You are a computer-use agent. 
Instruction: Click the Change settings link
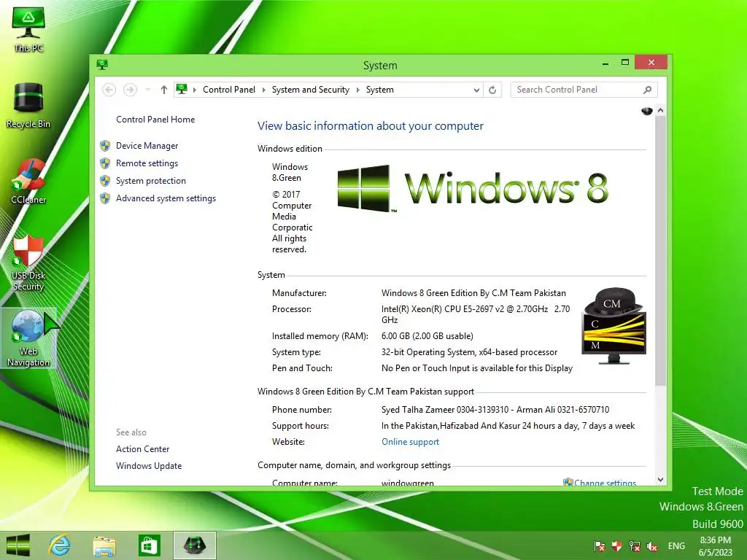click(605, 482)
